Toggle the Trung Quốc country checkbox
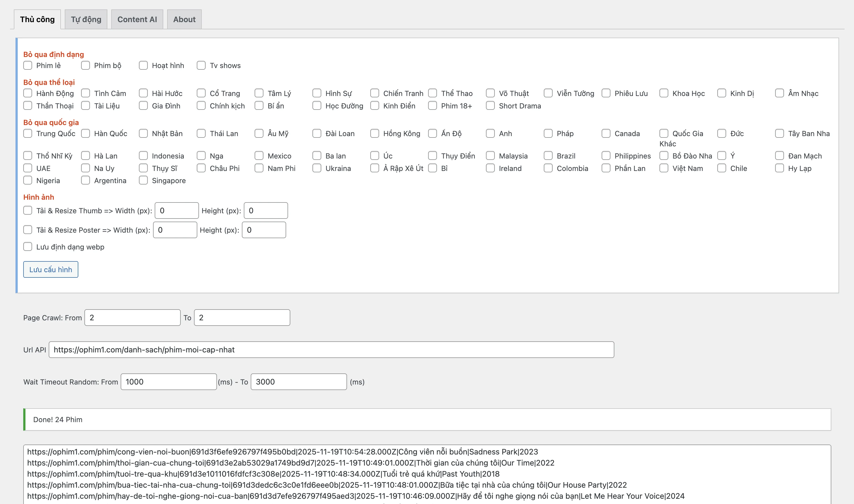Viewport: 854px width, 504px height. pyautogui.click(x=27, y=134)
